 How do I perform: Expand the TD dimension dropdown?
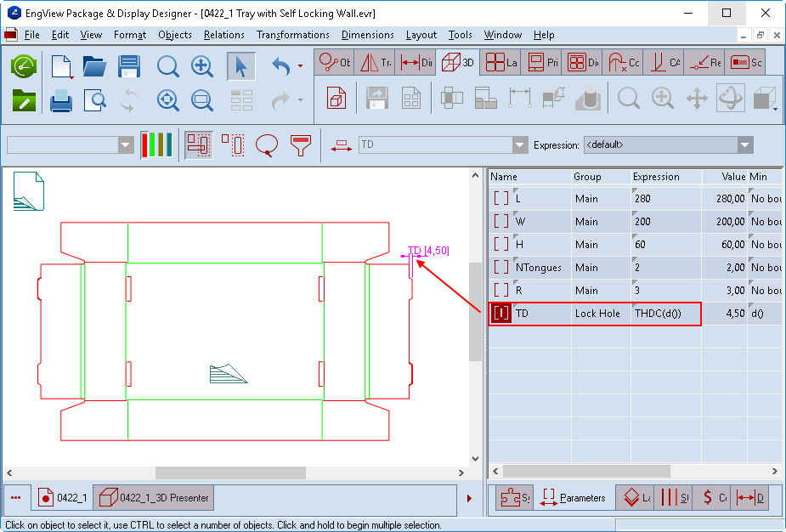coord(520,145)
